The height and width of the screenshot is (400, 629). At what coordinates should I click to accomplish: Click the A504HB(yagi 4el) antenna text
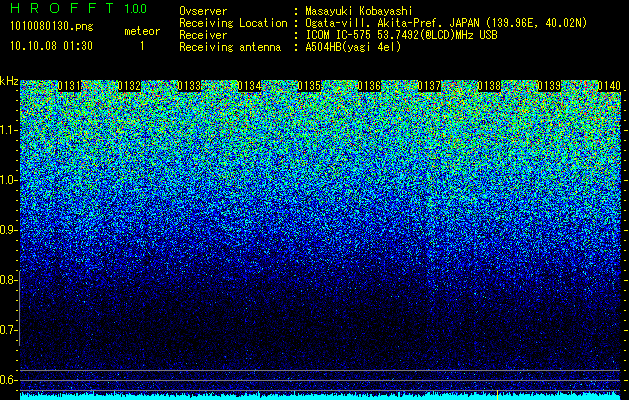coord(353,47)
